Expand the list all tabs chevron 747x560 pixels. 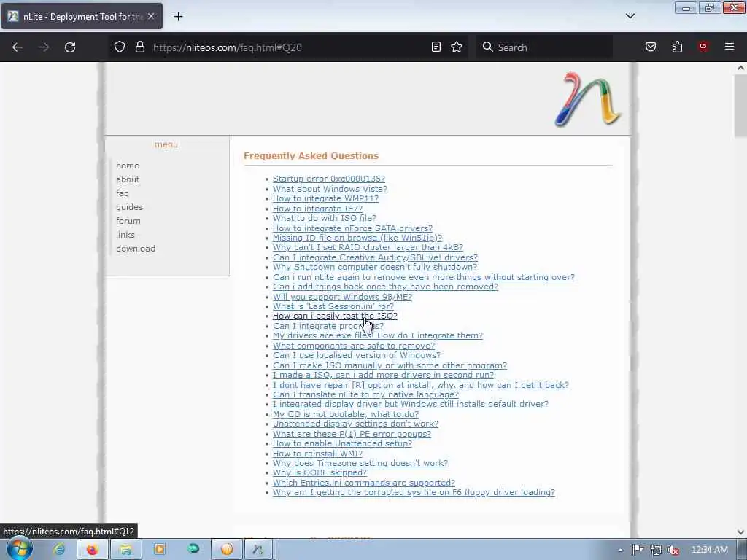(x=630, y=16)
